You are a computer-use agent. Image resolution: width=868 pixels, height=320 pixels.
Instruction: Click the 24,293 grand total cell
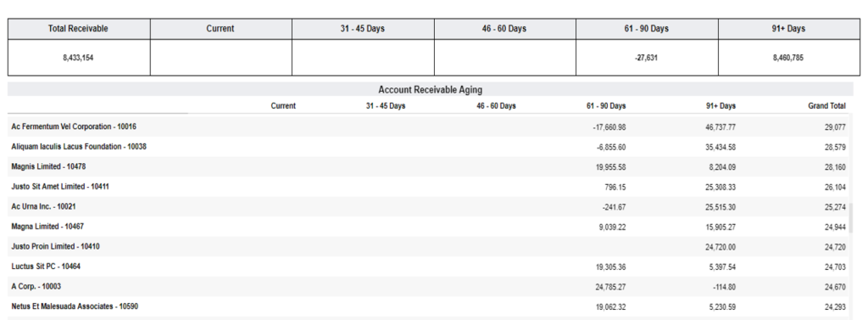click(x=835, y=307)
